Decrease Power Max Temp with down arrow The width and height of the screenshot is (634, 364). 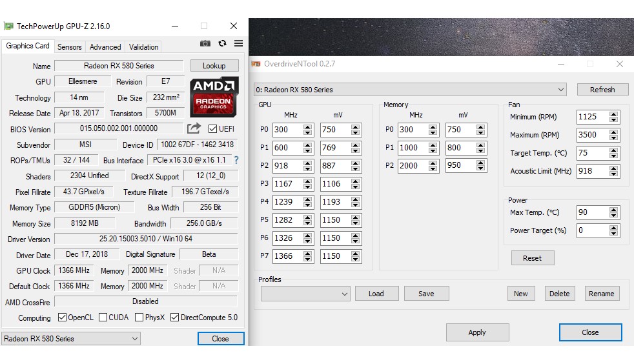pyautogui.click(x=614, y=216)
